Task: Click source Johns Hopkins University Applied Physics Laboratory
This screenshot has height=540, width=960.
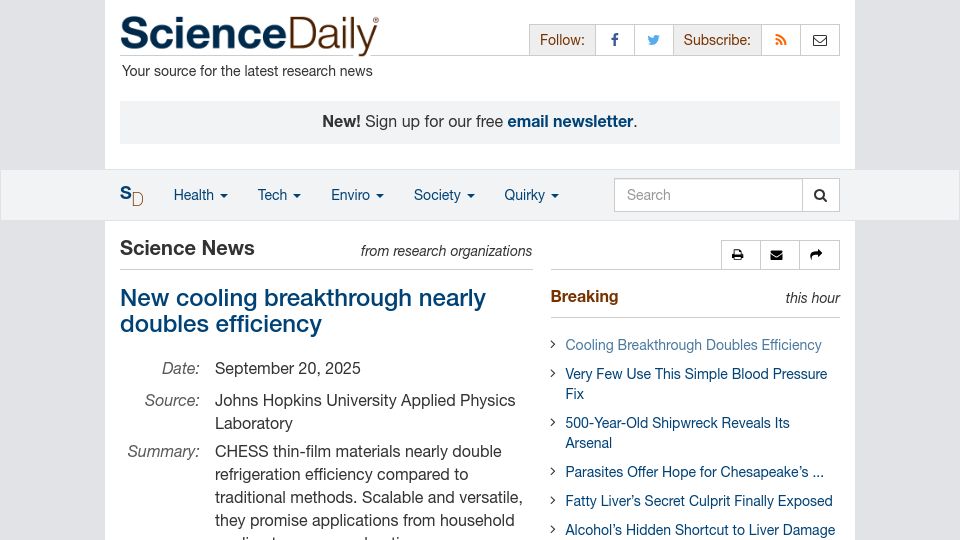Action: click(365, 412)
